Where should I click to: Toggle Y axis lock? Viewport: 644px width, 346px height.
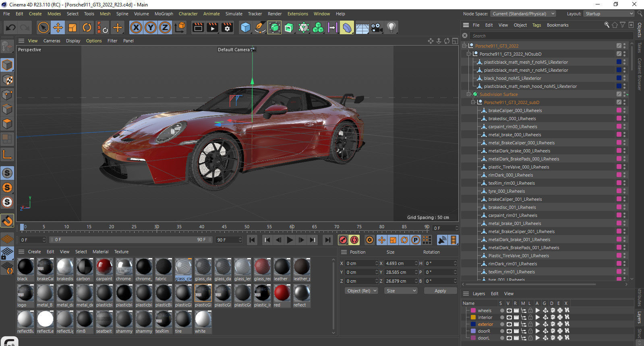(x=151, y=27)
